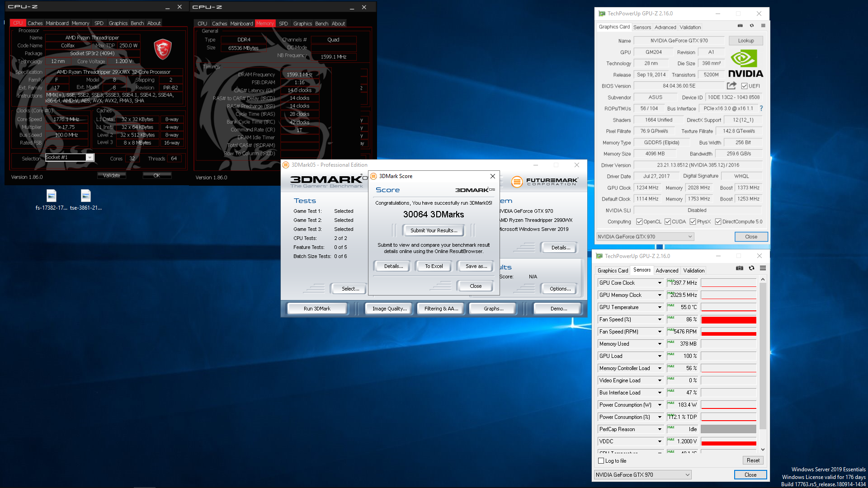The image size is (868, 488).
Task: Open the tse-3861 desktop file
Action: [85, 200]
